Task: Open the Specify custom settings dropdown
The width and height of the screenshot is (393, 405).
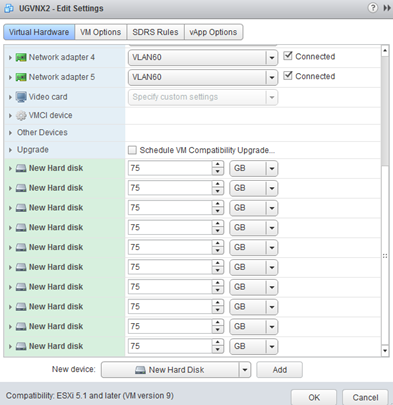Action: 272,97
